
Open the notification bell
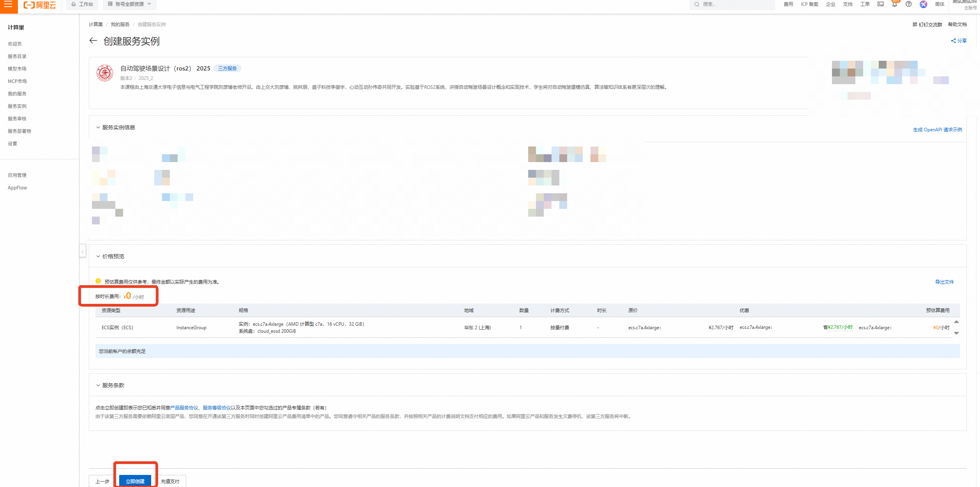click(895, 4)
